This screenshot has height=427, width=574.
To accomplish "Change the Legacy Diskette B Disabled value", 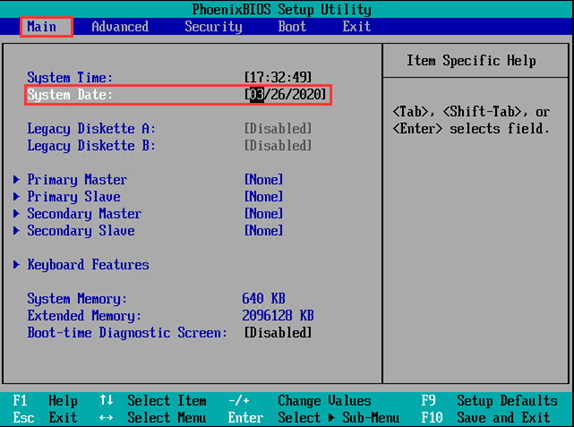I will (x=278, y=145).
